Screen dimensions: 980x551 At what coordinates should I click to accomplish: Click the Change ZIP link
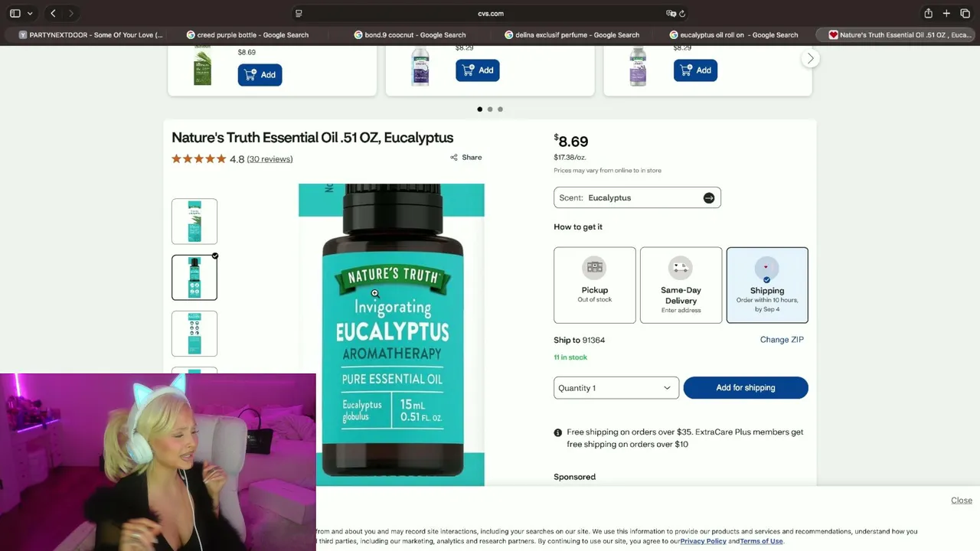pos(782,340)
